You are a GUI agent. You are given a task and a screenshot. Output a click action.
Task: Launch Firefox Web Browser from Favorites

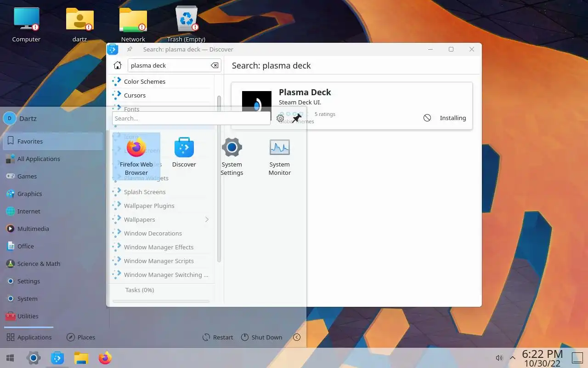click(x=136, y=156)
